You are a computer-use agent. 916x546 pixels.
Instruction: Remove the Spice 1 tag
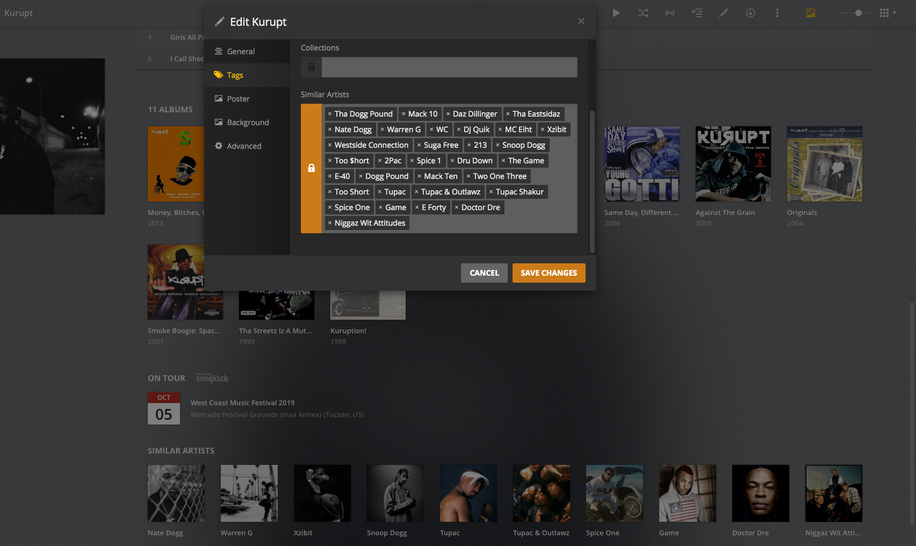[412, 161]
